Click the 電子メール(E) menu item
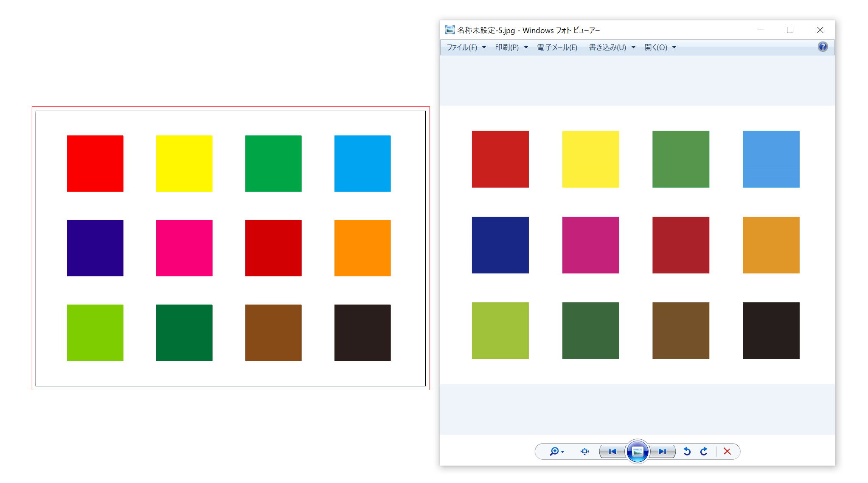This screenshot has width=868, height=483. point(557,47)
